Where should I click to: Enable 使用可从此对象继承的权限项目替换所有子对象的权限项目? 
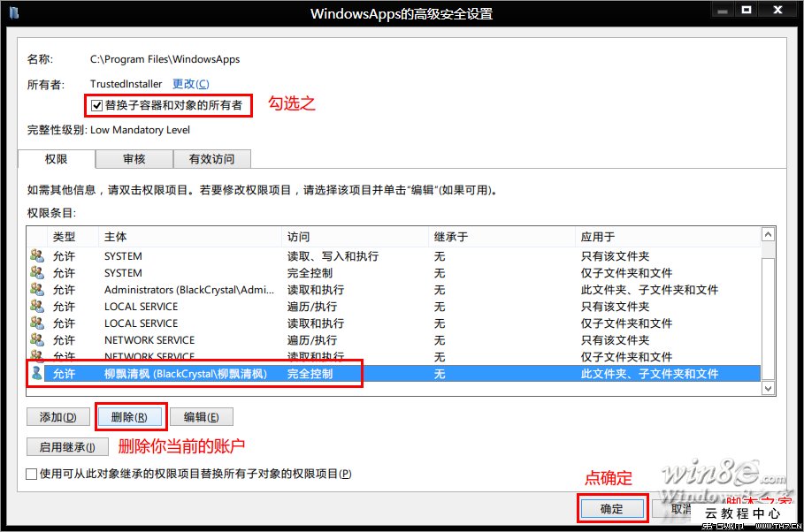tap(33, 474)
